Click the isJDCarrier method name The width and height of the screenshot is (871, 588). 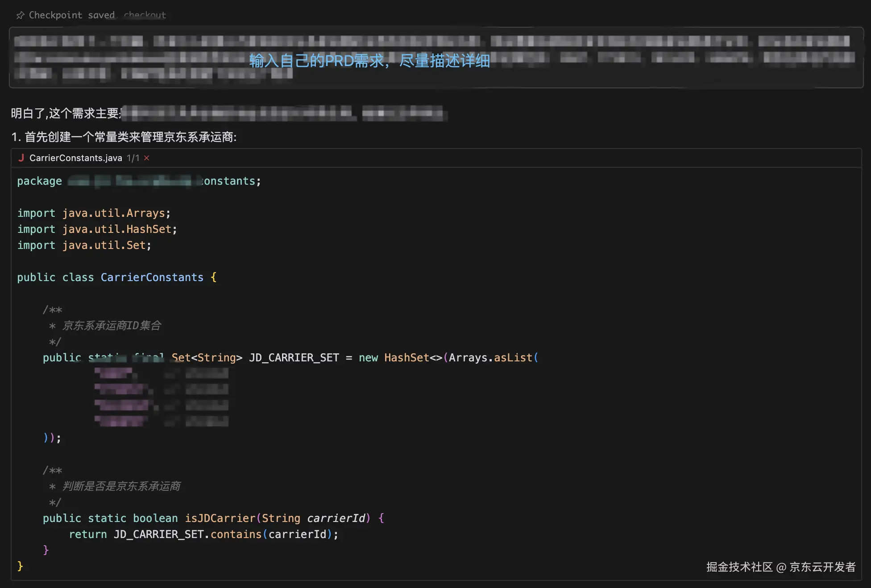pyautogui.click(x=220, y=518)
